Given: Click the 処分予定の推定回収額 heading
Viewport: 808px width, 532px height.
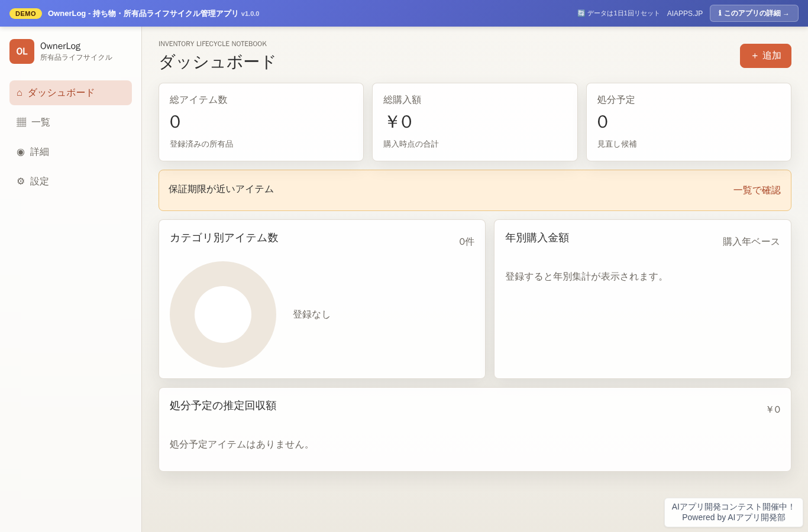Looking at the screenshot, I should click(223, 406).
